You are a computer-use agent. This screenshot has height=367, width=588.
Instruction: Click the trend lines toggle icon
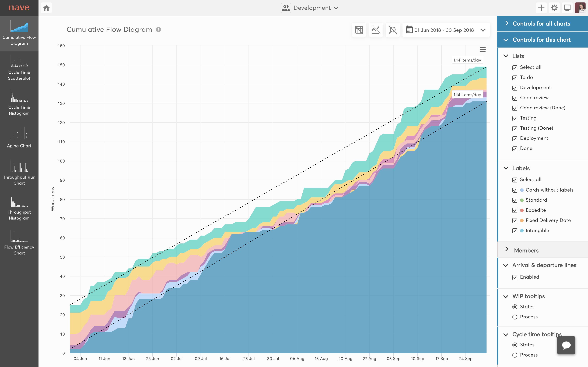376,30
